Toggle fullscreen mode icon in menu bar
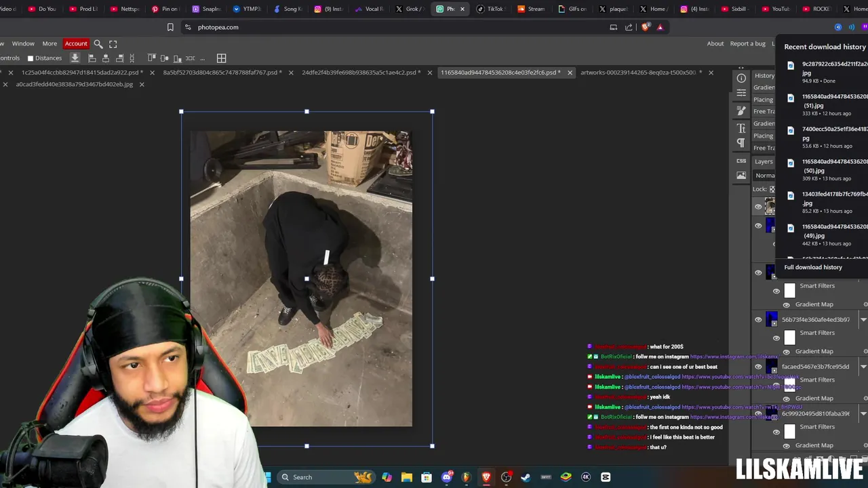The height and width of the screenshot is (488, 868). pyautogui.click(x=113, y=43)
